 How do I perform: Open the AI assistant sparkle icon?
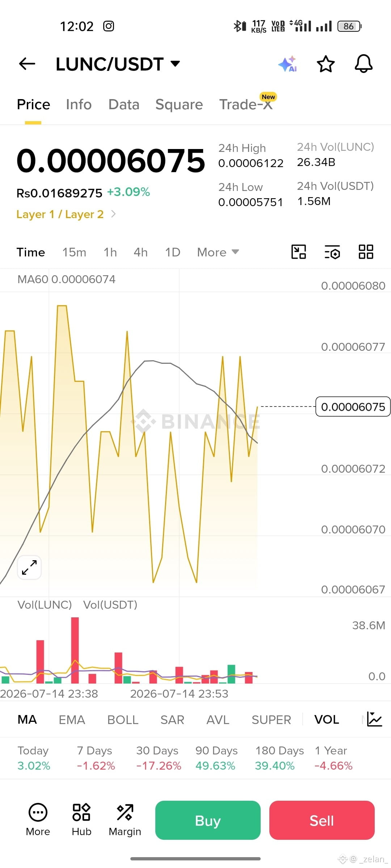click(x=288, y=64)
